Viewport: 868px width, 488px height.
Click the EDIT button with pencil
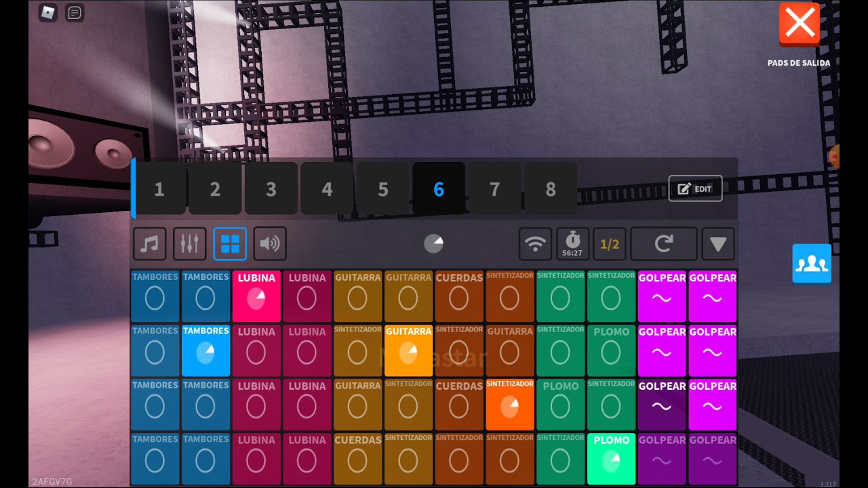[695, 188]
